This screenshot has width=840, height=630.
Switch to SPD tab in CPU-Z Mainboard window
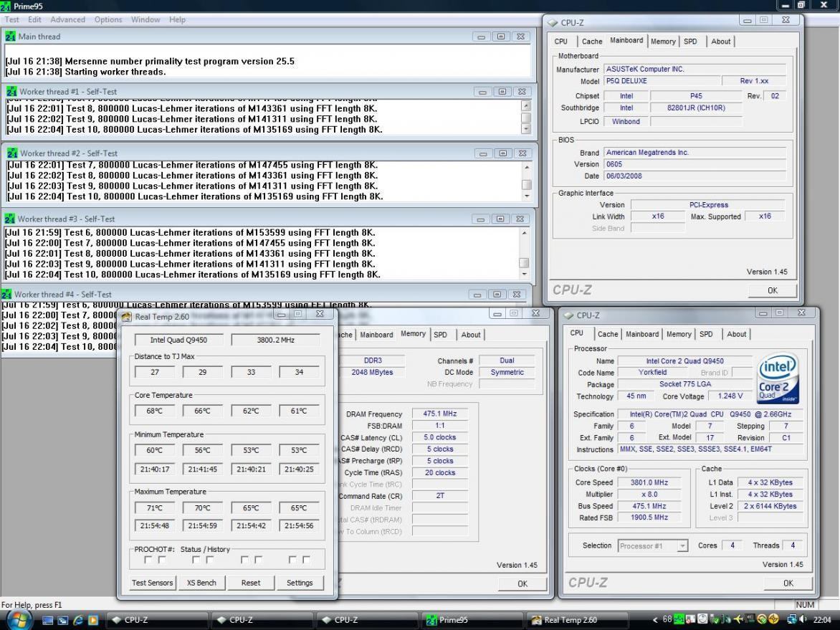click(690, 42)
